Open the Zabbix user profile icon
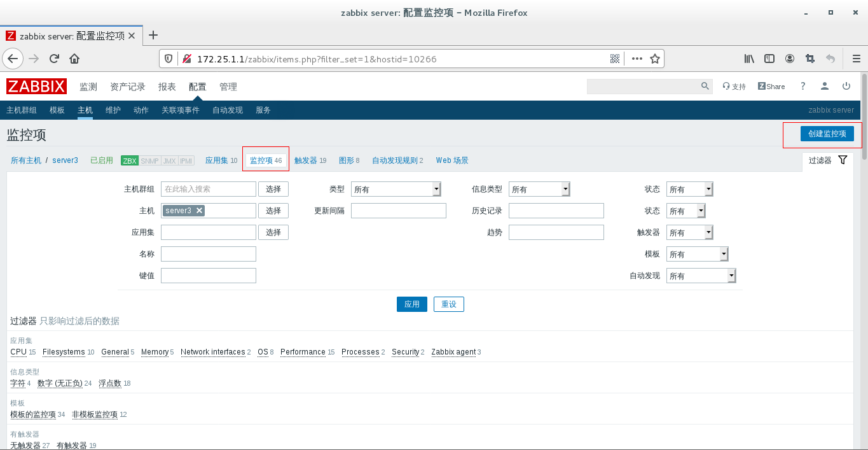The image size is (868, 450). 825,86
